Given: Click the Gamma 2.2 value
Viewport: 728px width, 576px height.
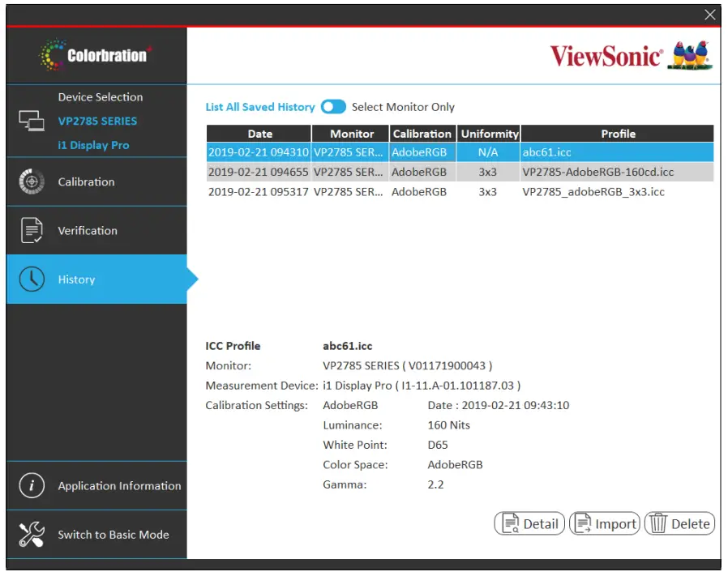Looking at the screenshot, I should pyautogui.click(x=435, y=484).
